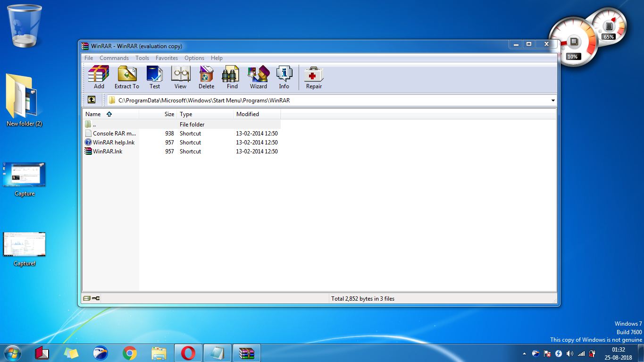
Task: Open the File Explorer taskbar icon
Action: point(159,353)
